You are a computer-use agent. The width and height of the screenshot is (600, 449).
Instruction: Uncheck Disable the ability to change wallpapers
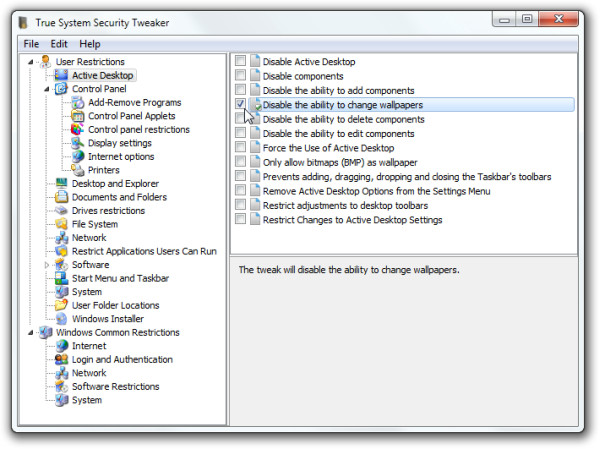(x=240, y=104)
